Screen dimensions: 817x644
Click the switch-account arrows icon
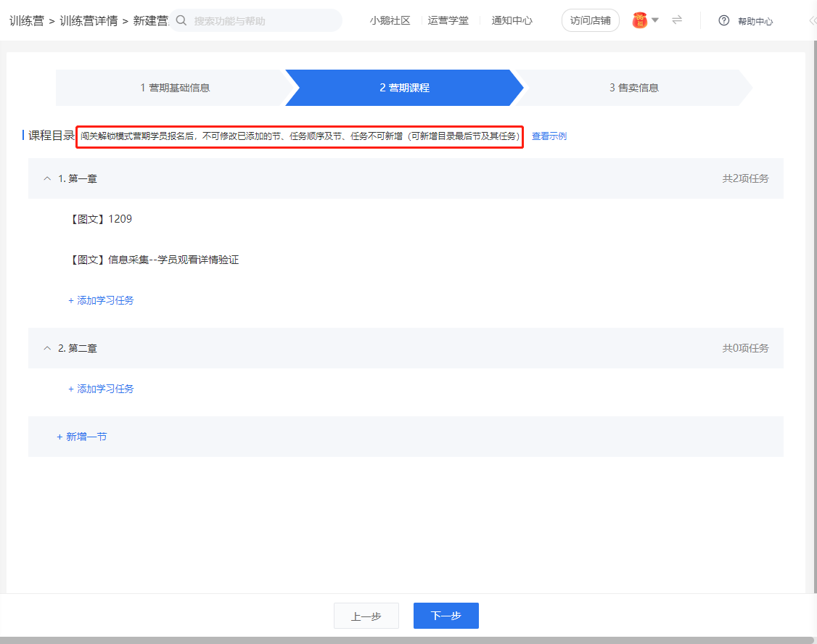677,20
